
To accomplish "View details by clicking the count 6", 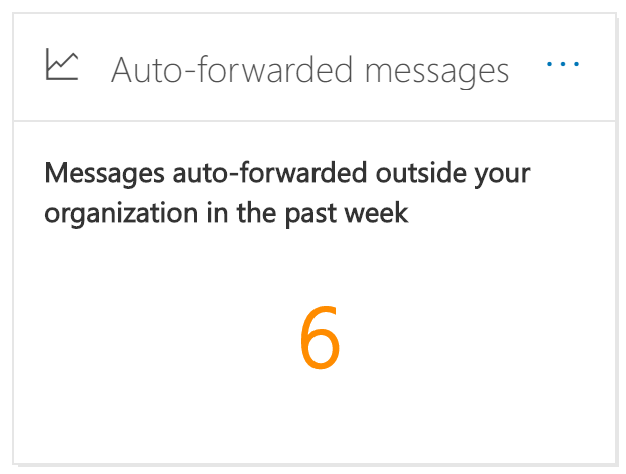I will (320, 337).
